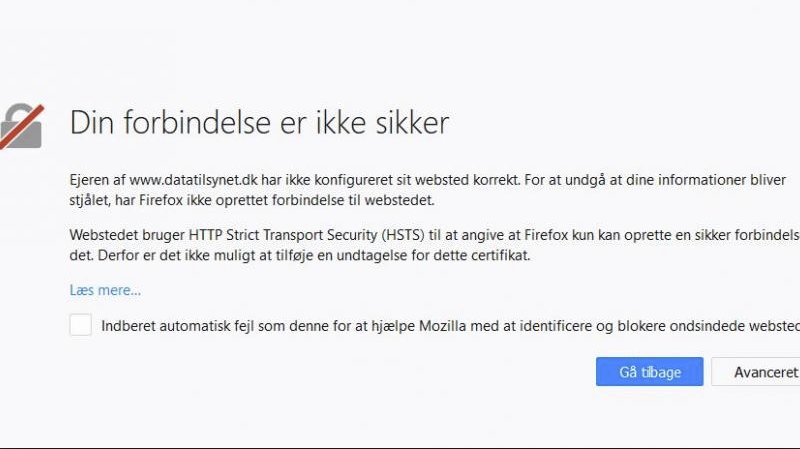Image resolution: width=800 pixels, height=449 pixels.
Task: Click the word "konfigureret" in the first paragraph
Action: (350, 181)
